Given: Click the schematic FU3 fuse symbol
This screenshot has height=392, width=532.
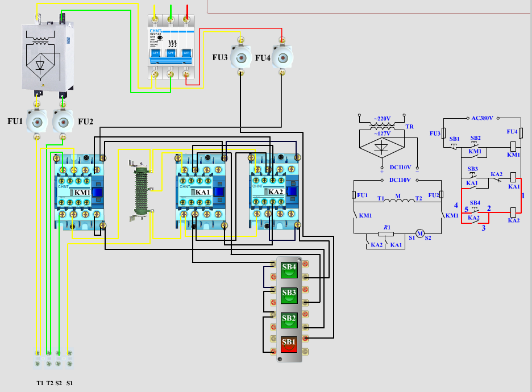Looking at the screenshot, I should (x=443, y=133).
